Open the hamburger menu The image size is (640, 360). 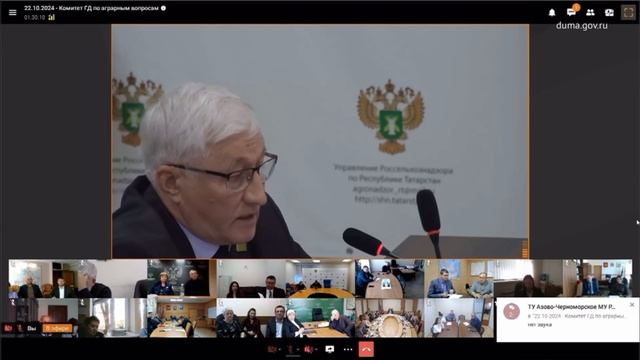(13, 13)
